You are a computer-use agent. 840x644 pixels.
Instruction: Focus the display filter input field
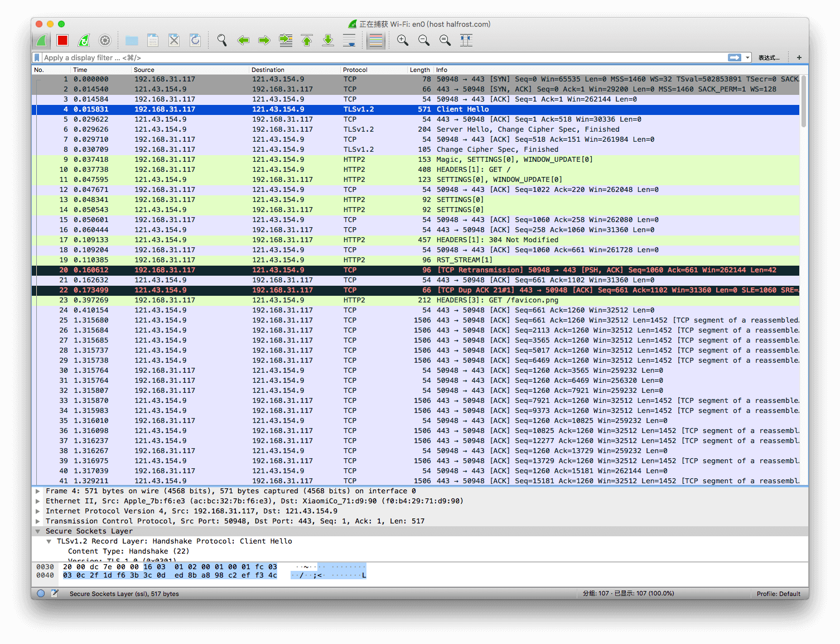[385, 57]
